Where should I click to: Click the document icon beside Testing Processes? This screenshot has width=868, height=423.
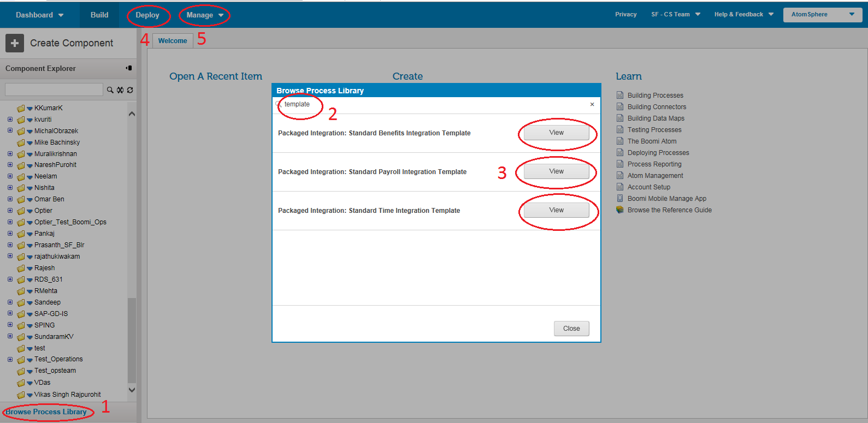[x=620, y=129]
